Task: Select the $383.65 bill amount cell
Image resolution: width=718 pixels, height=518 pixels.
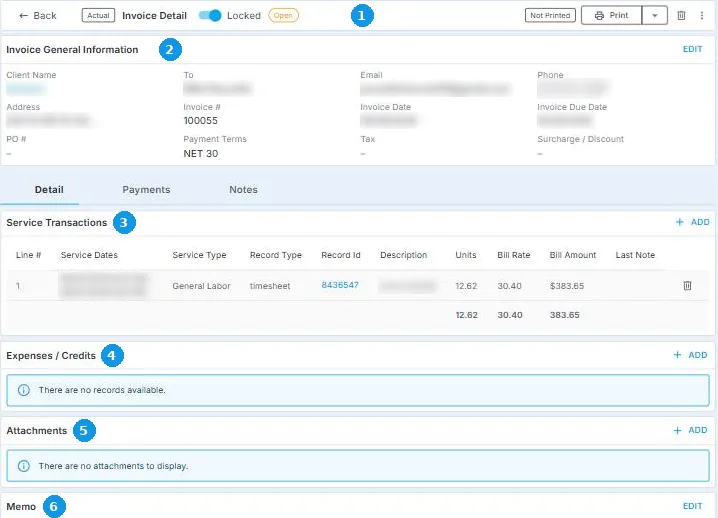Action: [567, 286]
